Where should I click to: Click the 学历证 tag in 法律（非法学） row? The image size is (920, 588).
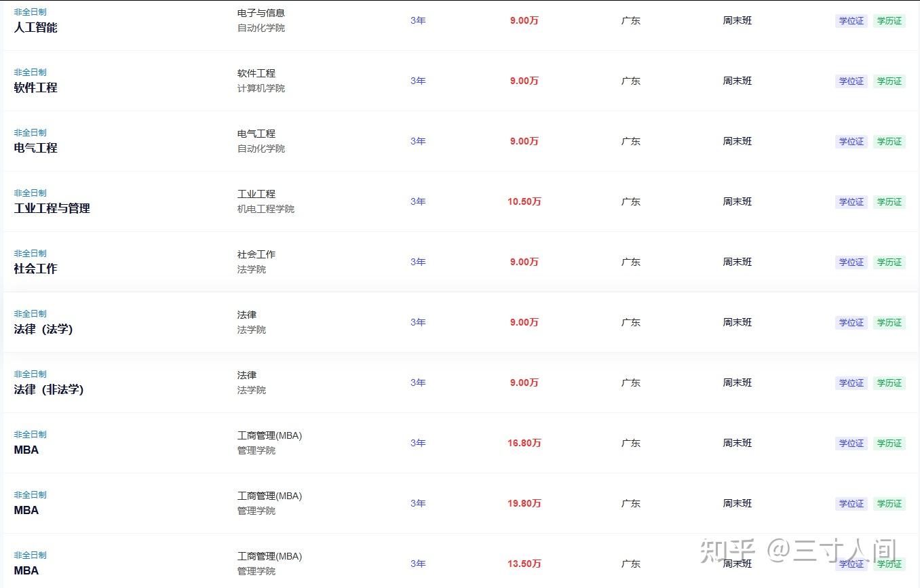[x=889, y=383]
